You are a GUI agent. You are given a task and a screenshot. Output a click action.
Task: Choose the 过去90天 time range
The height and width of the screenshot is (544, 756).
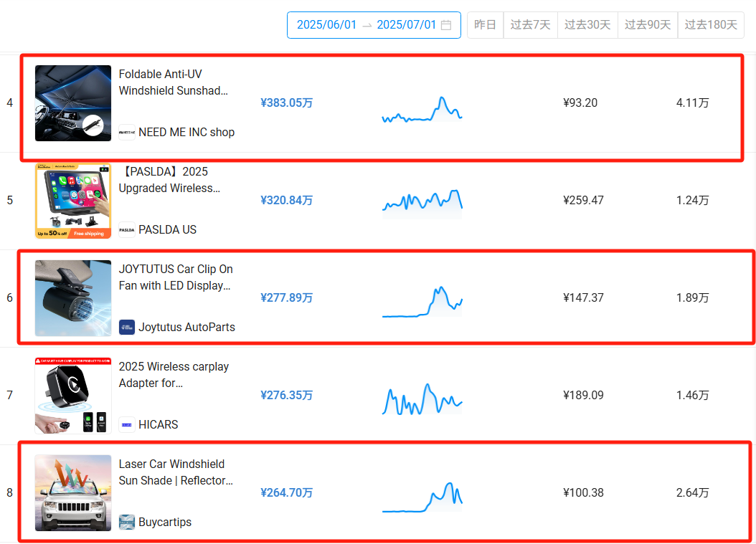click(648, 25)
